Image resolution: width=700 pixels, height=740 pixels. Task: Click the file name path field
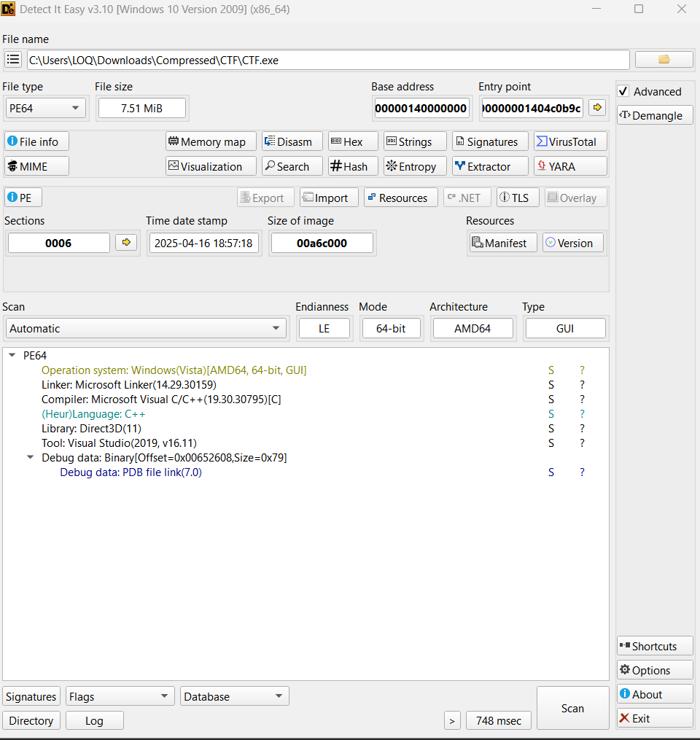328,60
